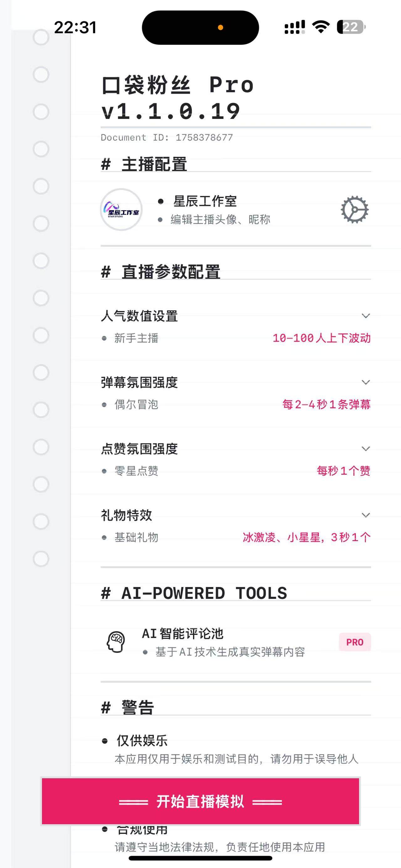This screenshot has width=401, height=868.
Task: Open the 点赞氛围强度 dropdown
Action: point(366,449)
